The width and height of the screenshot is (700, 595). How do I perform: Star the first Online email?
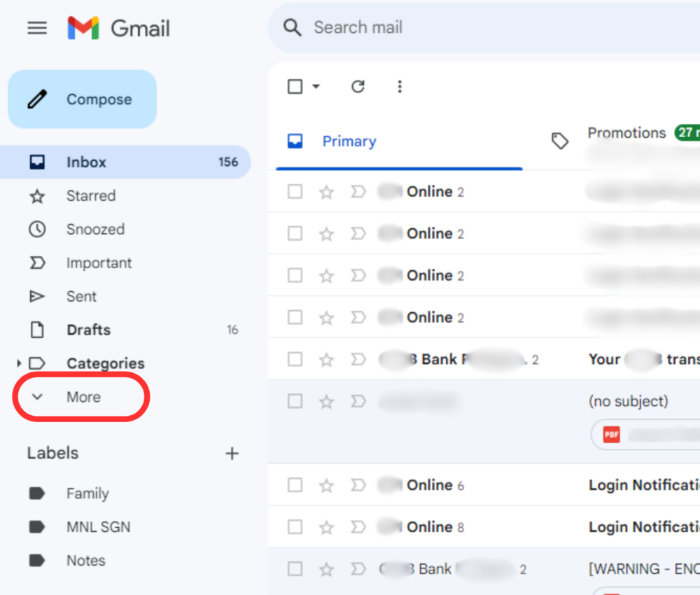point(326,191)
